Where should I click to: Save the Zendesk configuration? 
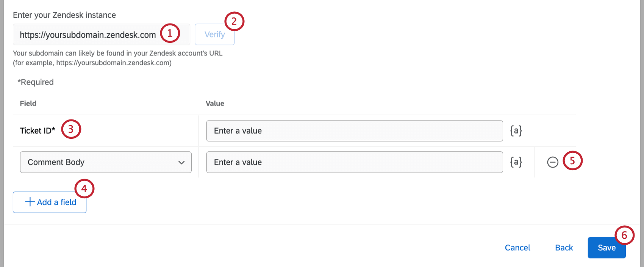606,248
